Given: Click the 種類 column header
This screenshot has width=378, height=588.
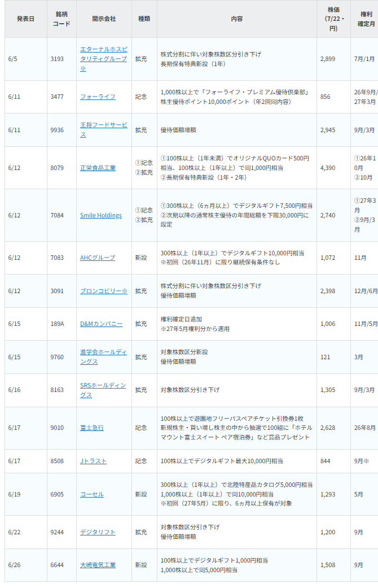Looking at the screenshot, I should 144,19.
